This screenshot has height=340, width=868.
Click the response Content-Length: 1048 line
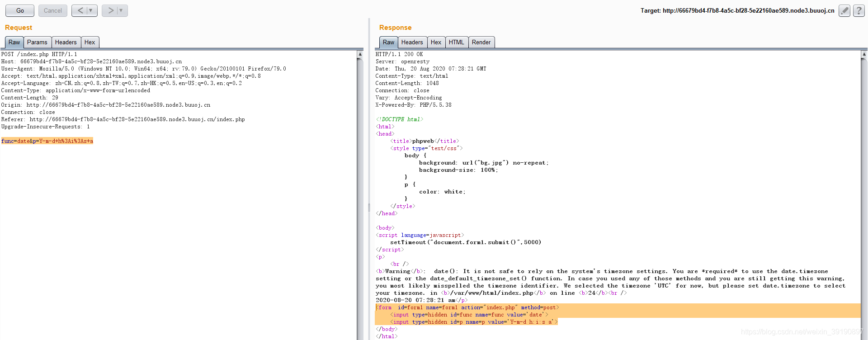point(407,83)
